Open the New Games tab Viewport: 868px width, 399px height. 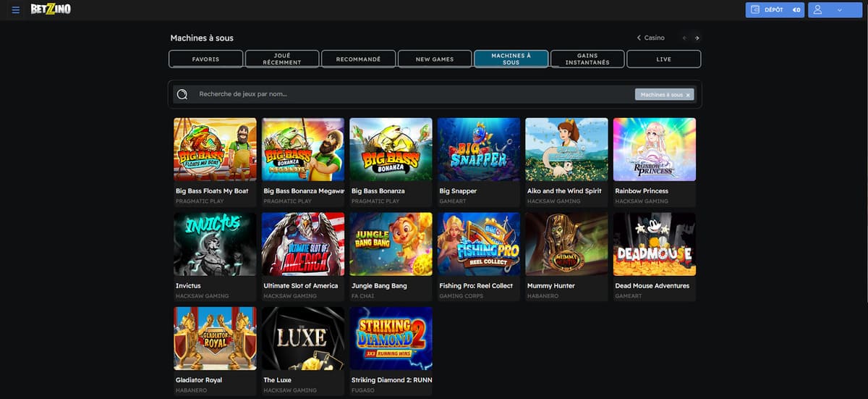click(x=435, y=59)
